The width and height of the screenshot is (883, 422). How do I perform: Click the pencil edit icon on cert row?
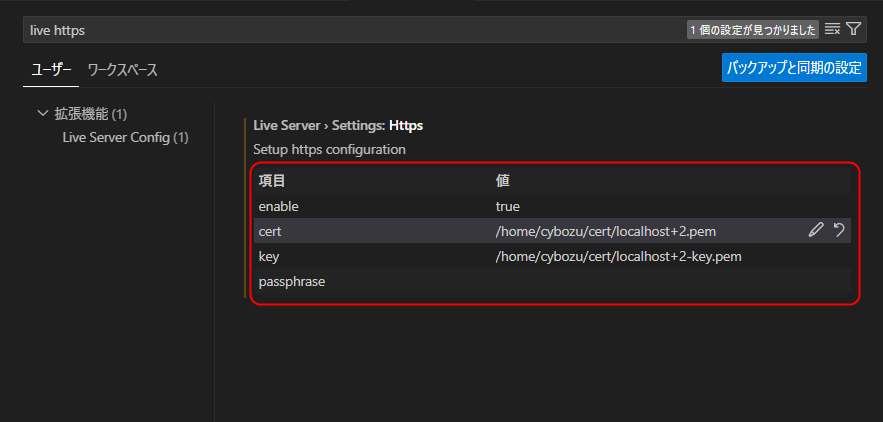[x=816, y=231]
